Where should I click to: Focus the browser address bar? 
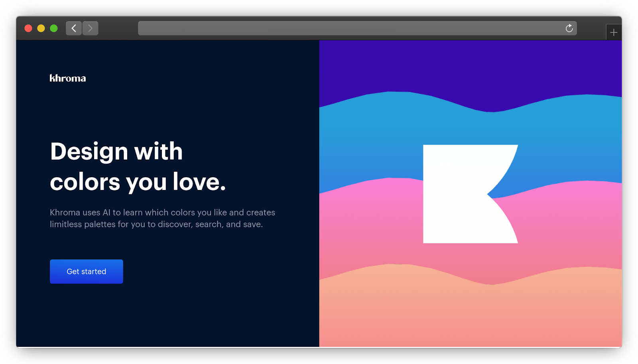click(x=351, y=28)
